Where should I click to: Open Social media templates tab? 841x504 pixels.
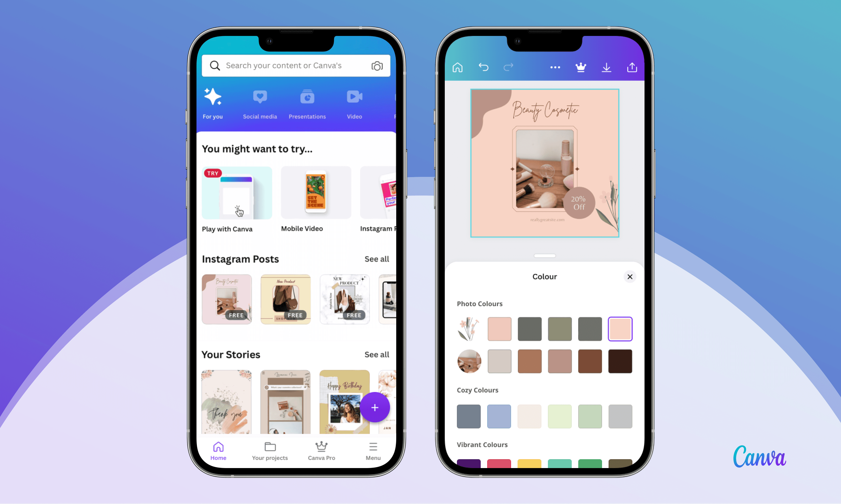(x=259, y=103)
